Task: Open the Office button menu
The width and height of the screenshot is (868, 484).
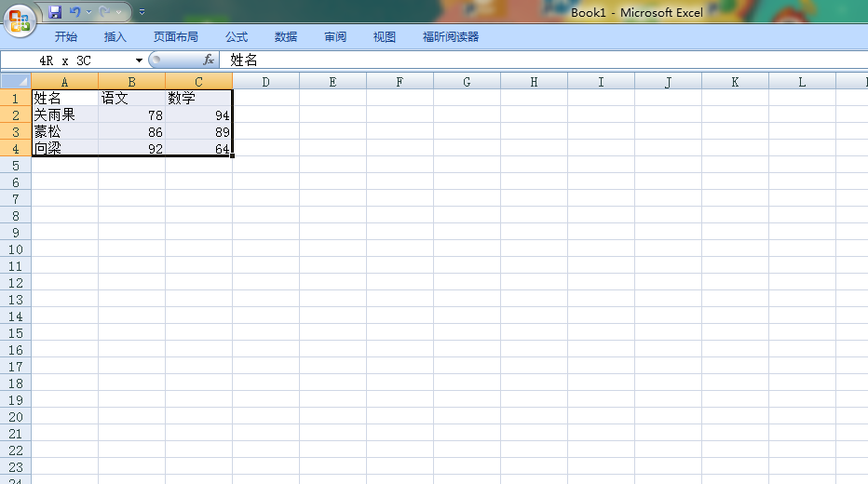Action: [x=20, y=20]
